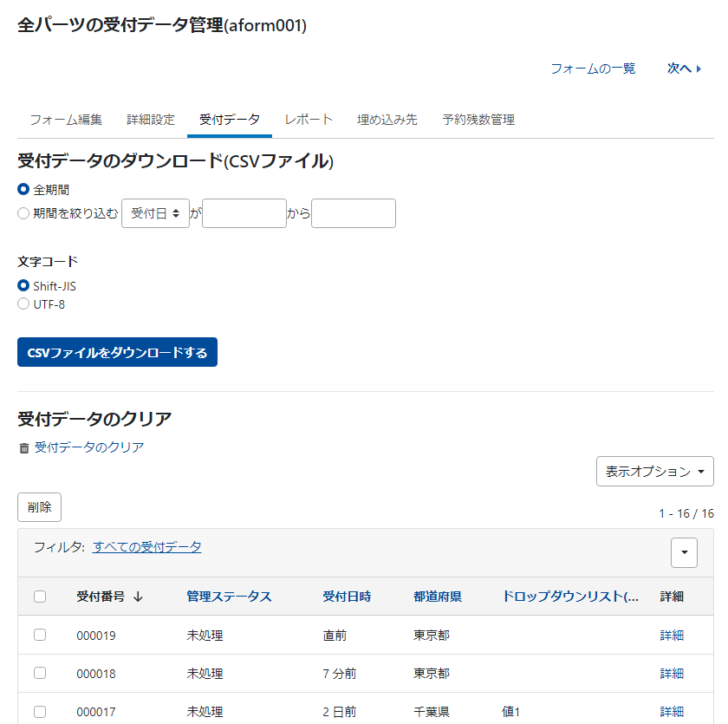Open the 受付日 dropdown selector
Image resolution: width=728 pixels, height=724 pixels.
click(155, 213)
